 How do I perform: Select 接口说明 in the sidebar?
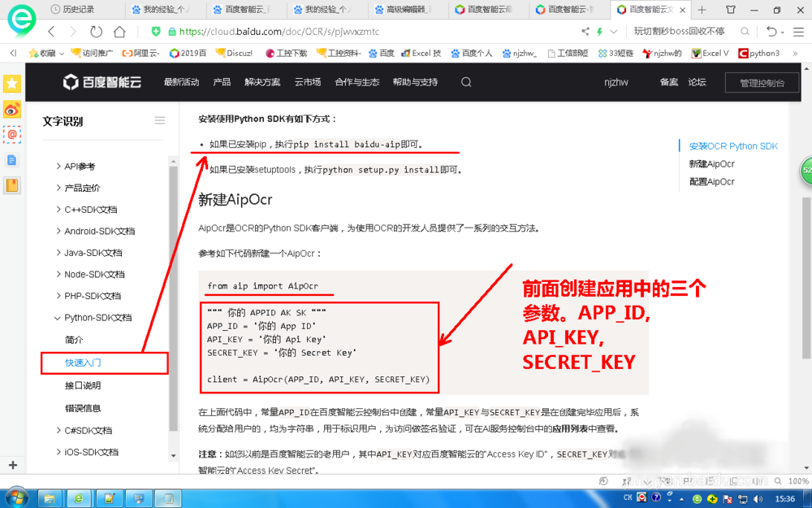[x=83, y=385]
